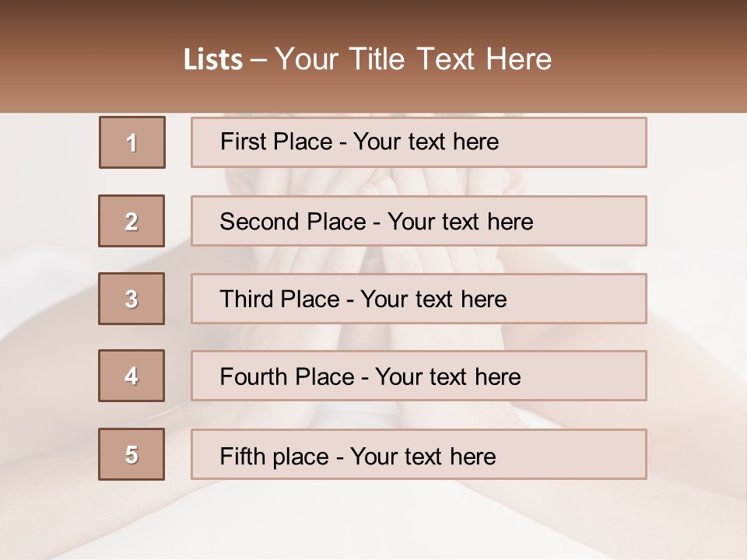This screenshot has height=560, width=747.
Task: Click 'Your text here' in Second Place row
Action: click(x=460, y=222)
